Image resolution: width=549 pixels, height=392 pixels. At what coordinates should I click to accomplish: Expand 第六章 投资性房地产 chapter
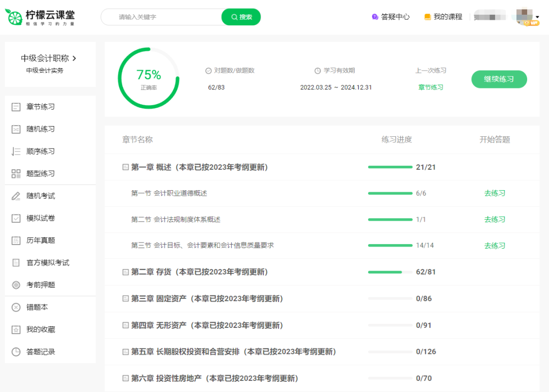(126, 378)
